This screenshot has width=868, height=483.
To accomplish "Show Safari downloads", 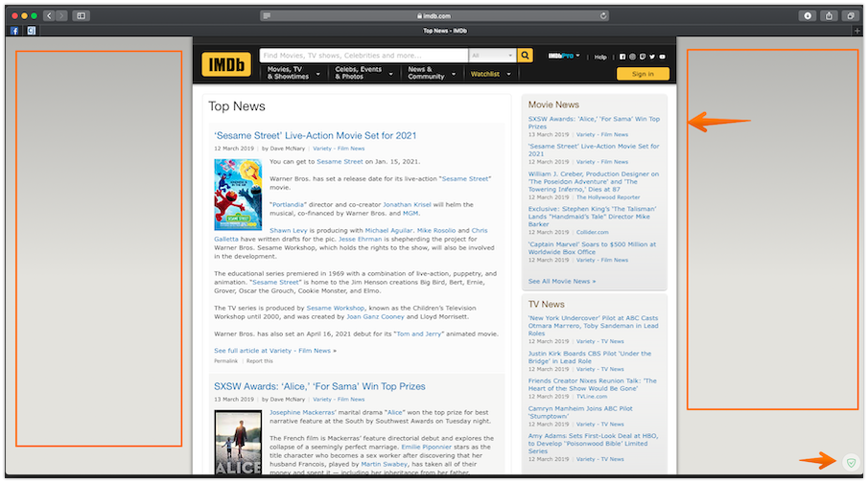I will pyautogui.click(x=808, y=15).
